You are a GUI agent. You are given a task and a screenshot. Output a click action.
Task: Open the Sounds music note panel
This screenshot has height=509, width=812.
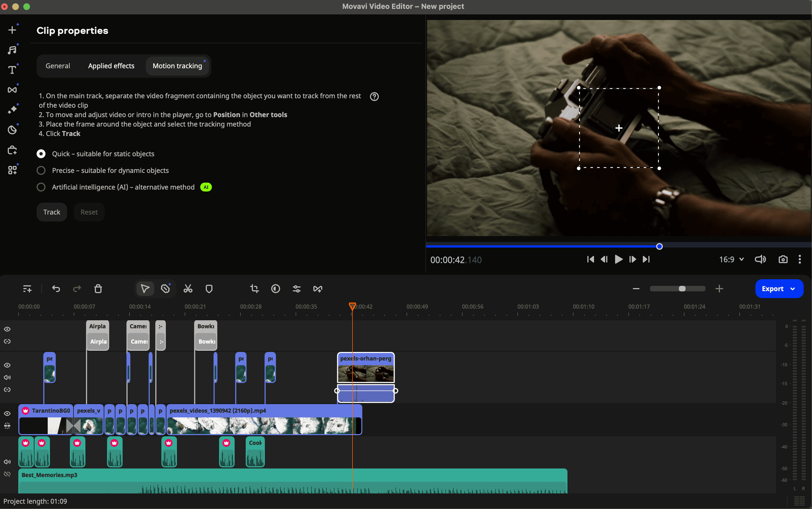coord(12,50)
